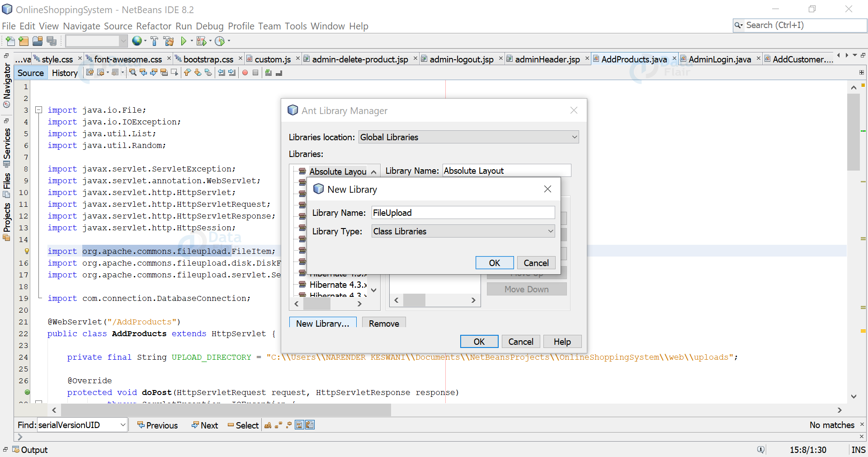Open the File menu
The height and width of the screenshot is (457, 868).
(x=9, y=26)
